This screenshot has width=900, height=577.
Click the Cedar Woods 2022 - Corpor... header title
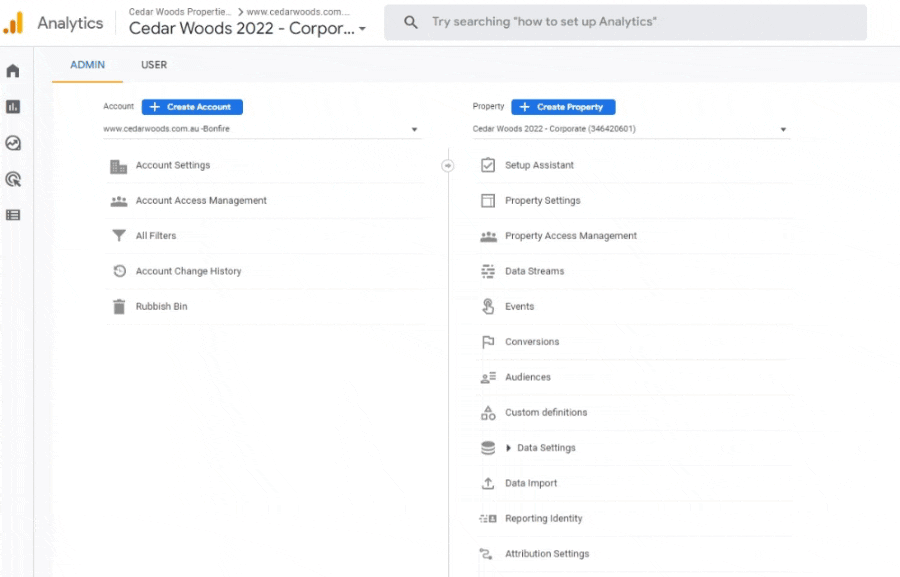[242, 28]
